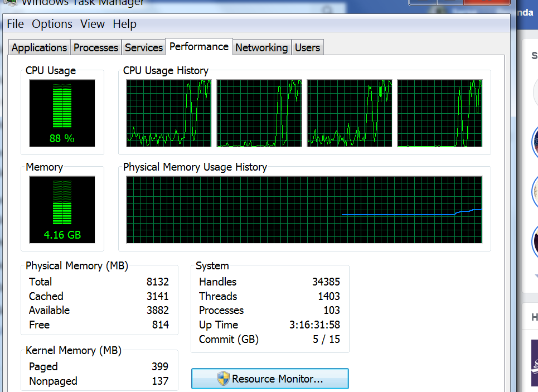
Task: Switch to the Applications tab
Action: click(39, 48)
